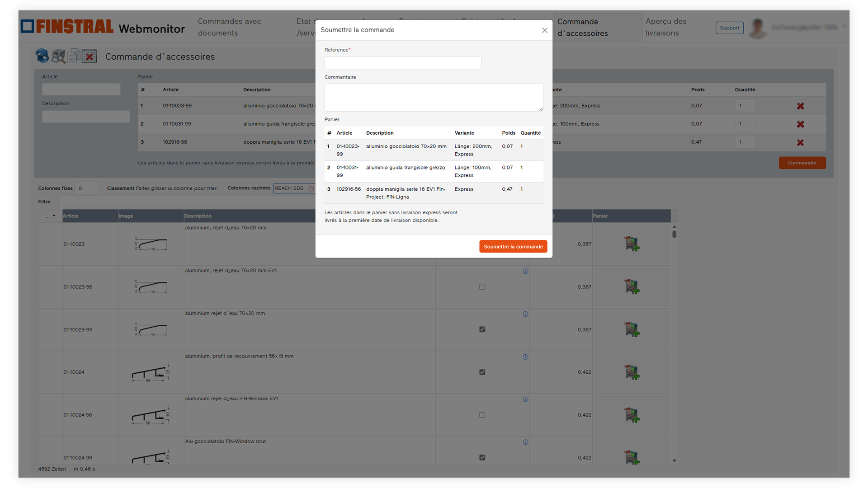Add article 01-10024-99 to the cart
868x488 pixels.
(x=632, y=457)
